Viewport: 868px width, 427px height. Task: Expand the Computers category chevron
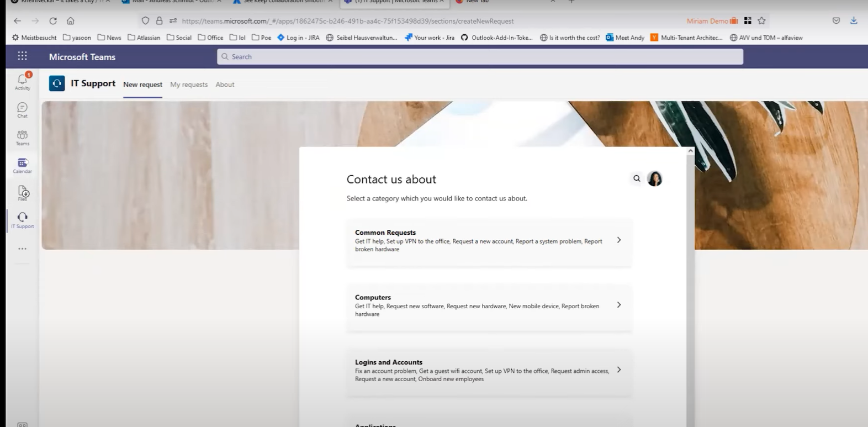point(619,305)
